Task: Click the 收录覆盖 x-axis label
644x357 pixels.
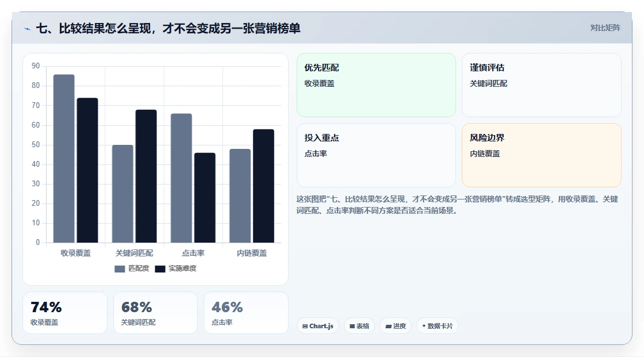Action: point(75,253)
